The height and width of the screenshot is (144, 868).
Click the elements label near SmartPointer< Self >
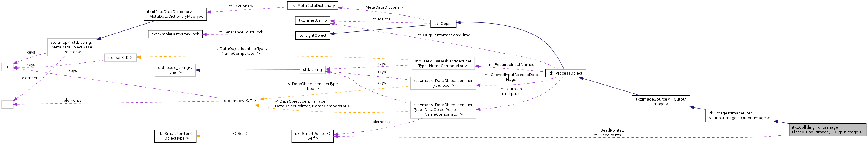[381, 122]
